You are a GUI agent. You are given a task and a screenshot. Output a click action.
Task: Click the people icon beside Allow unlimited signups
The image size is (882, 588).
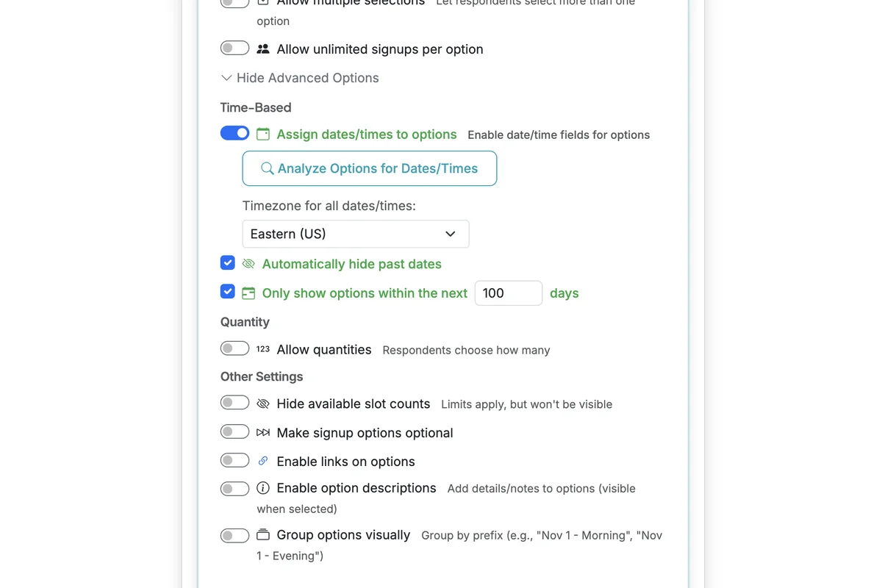tap(263, 49)
